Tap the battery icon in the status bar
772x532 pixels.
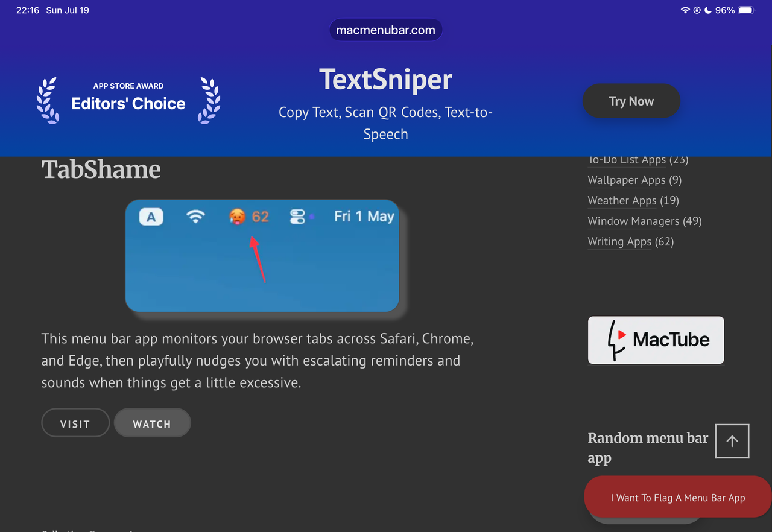point(747,10)
